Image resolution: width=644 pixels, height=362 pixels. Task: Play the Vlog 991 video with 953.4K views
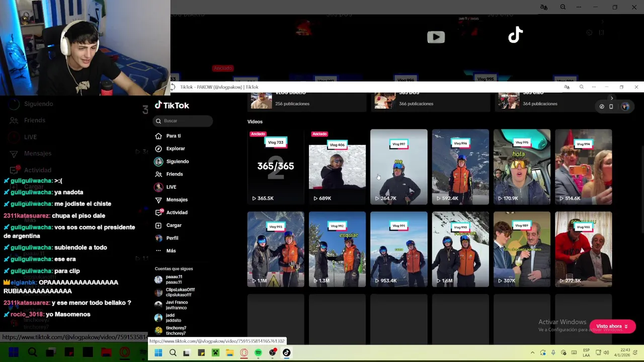tap(398, 249)
